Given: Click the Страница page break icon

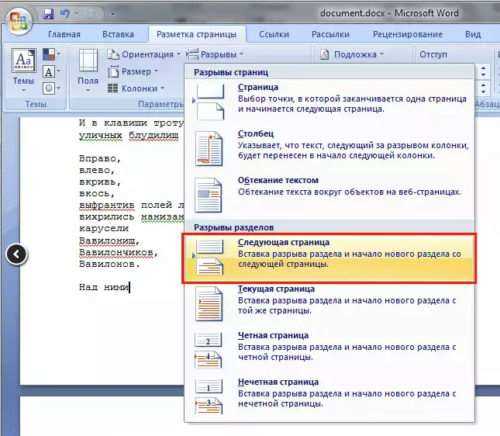Looking at the screenshot, I should [210, 101].
